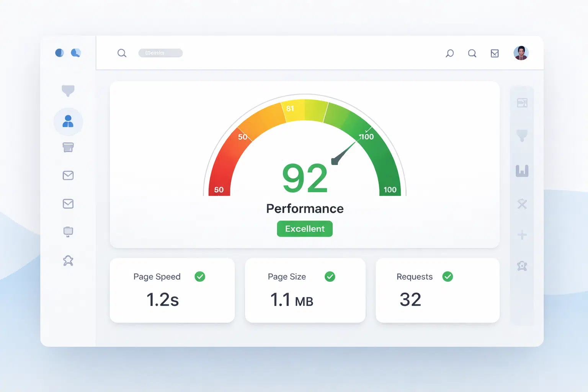The image size is (588, 392).
Task: Click the monitor icon in left sidebar
Action: click(68, 232)
